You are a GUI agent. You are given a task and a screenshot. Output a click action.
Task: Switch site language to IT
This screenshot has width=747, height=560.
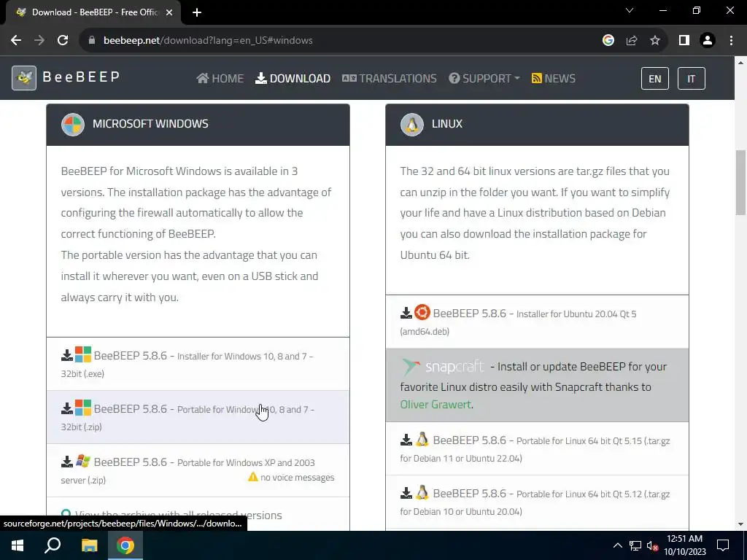(x=691, y=79)
